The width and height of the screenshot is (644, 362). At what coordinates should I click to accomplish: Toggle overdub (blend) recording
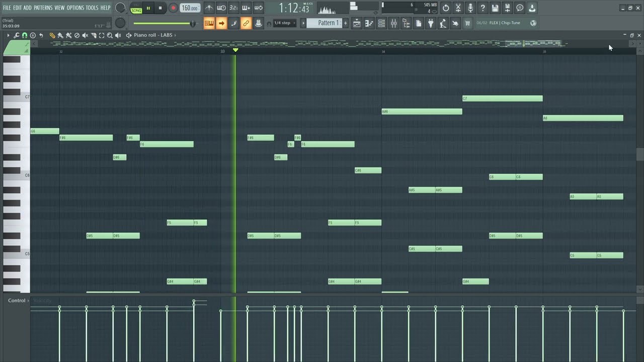246,8
